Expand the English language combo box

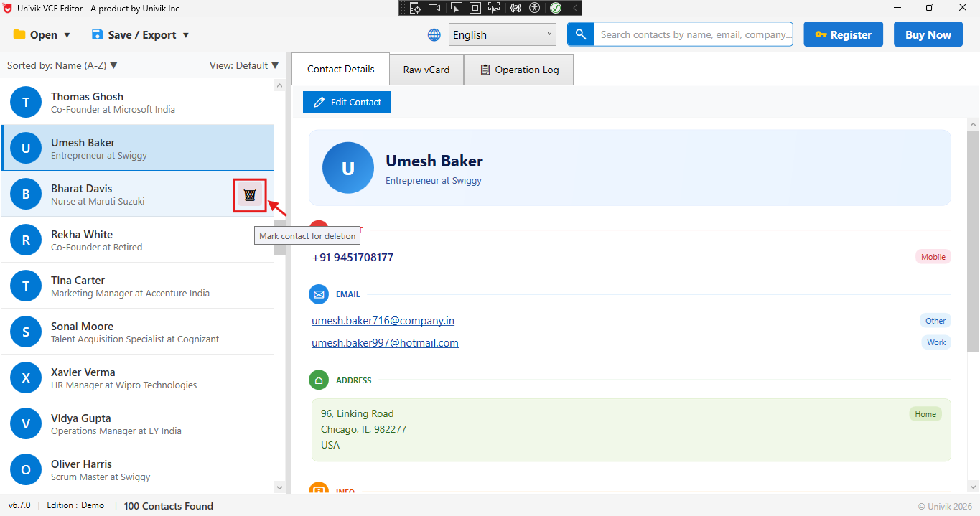[503, 34]
